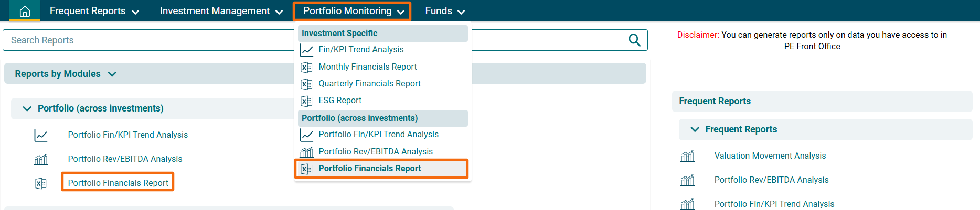Click the Quarterly Financials Report Excel icon
Screen dimensions: 980x210
click(306, 84)
